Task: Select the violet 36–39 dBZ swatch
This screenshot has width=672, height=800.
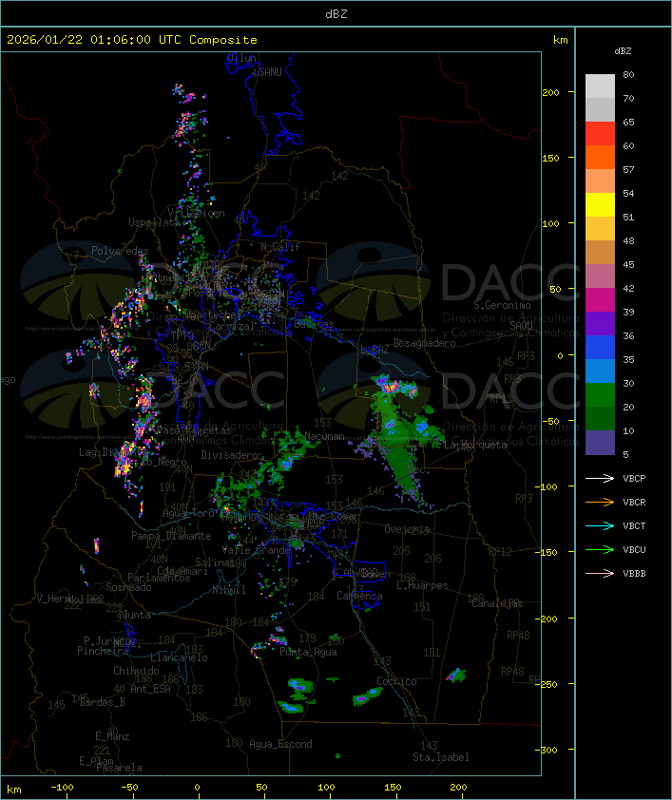Action: coord(600,324)
